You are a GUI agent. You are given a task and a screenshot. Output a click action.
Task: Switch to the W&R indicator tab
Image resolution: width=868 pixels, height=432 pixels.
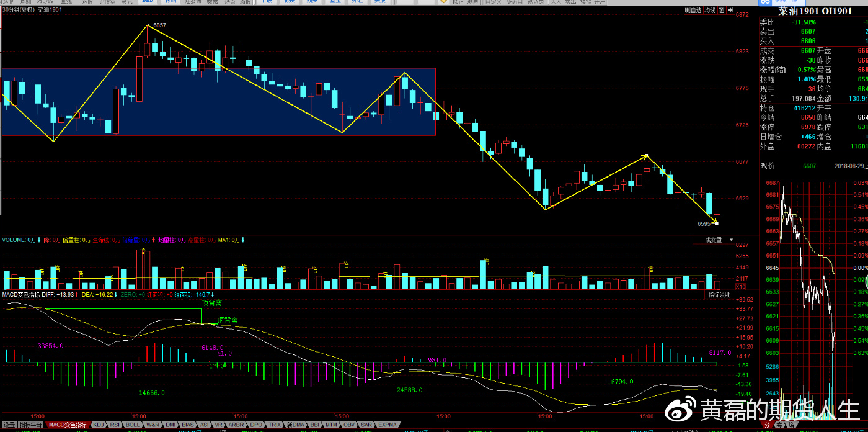153,425
